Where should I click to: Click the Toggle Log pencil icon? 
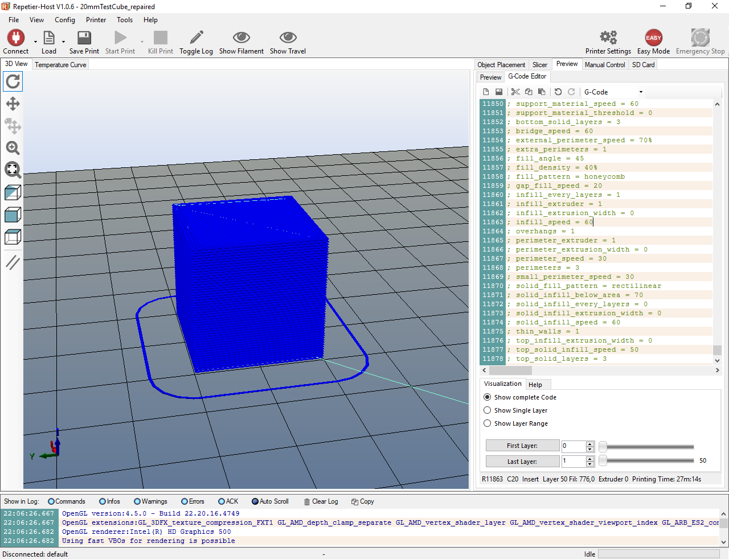click(196, 38)
